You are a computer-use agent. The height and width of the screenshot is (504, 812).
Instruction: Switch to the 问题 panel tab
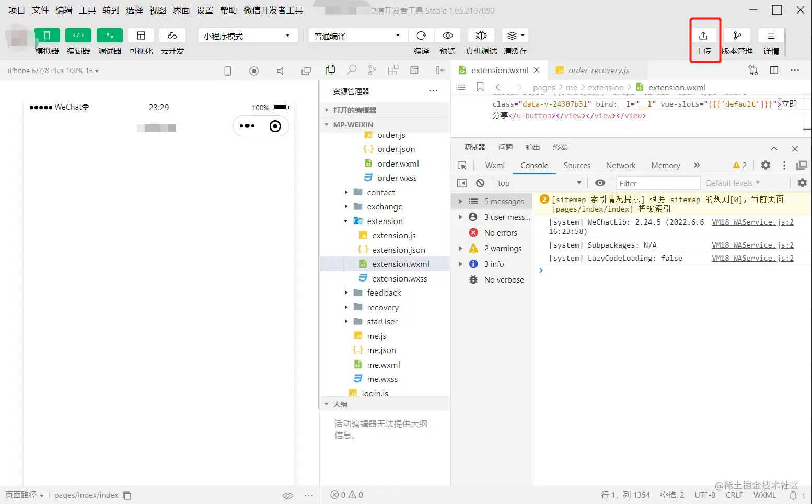[505, 147]
